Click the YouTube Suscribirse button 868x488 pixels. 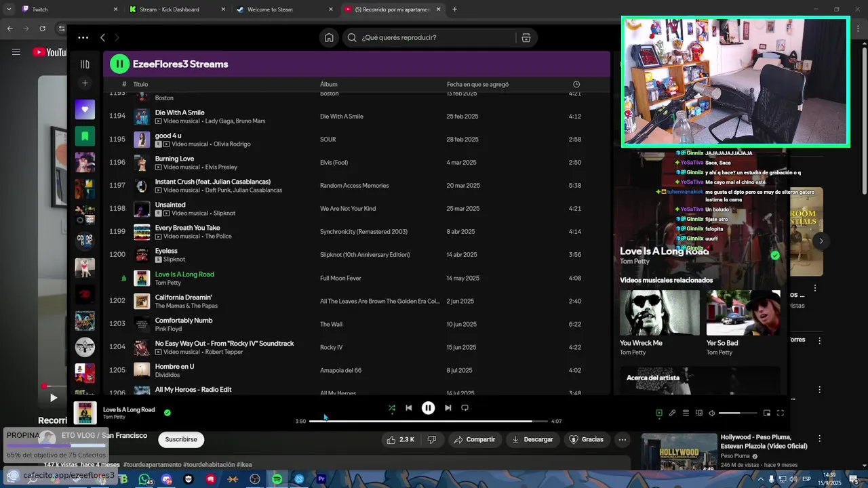pos(181,439)
